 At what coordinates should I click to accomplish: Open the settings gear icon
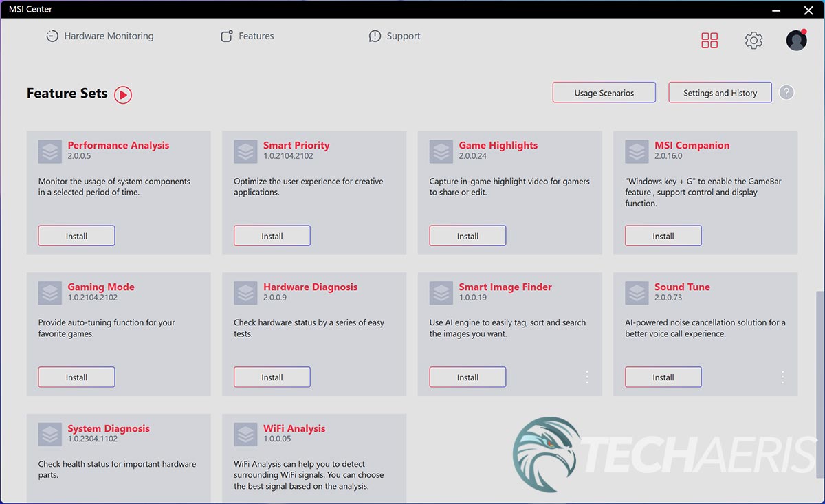pos(753,41)
